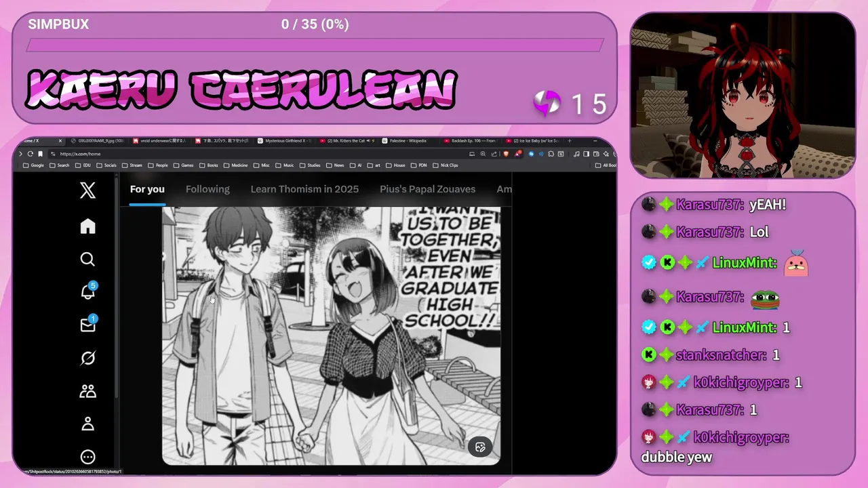The width and height of the screenshot is (868, 488).
Task: Open the People bookmarks folder
Action: [157, 165]
